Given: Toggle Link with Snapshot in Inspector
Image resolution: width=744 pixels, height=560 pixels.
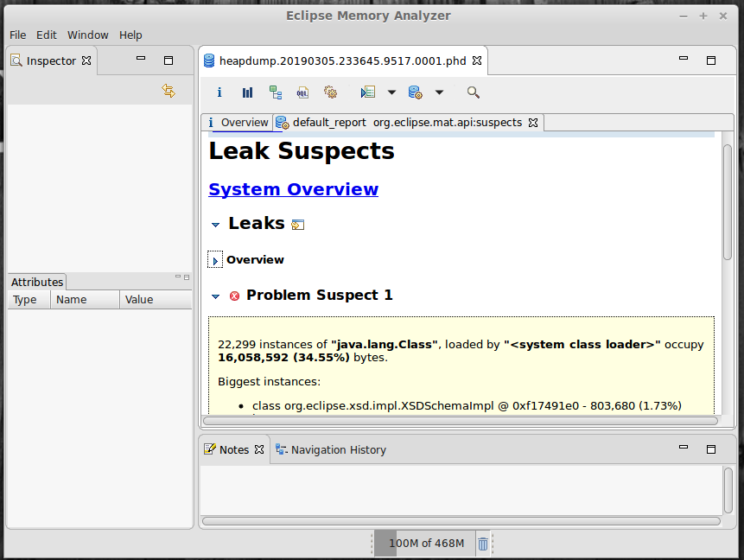Looking at the screenshot, I should [169, 90].
